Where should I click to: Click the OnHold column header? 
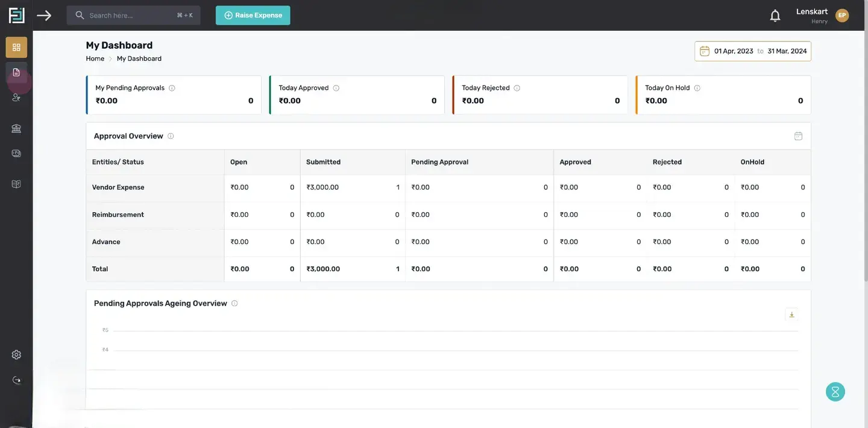coord(752,162)
